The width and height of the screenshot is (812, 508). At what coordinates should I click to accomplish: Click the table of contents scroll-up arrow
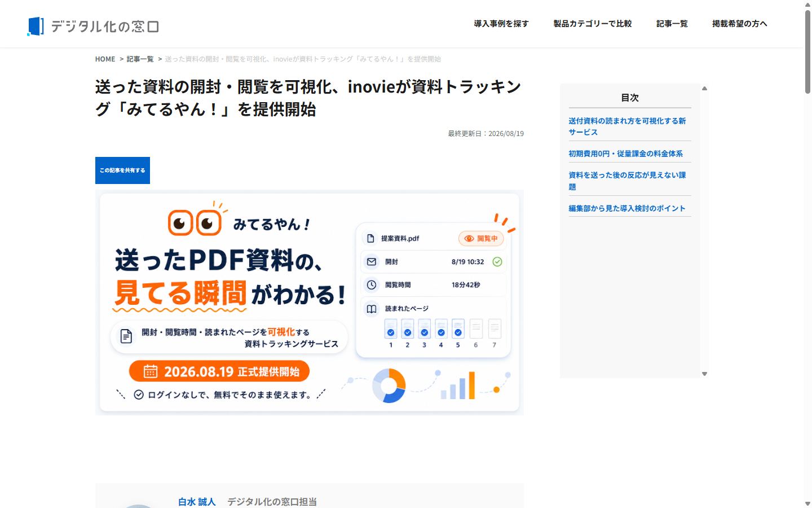[704, 88]
